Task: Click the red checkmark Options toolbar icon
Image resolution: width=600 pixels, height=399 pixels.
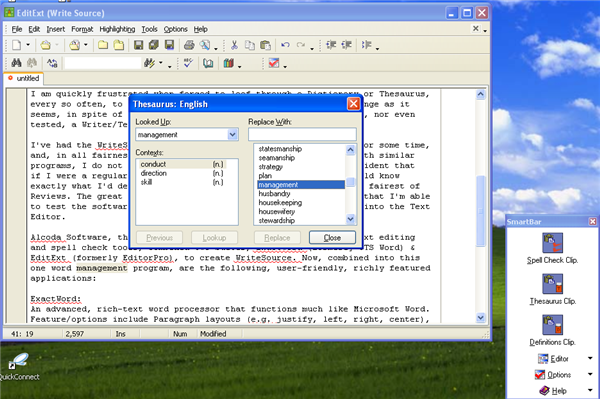Action: 274,63
